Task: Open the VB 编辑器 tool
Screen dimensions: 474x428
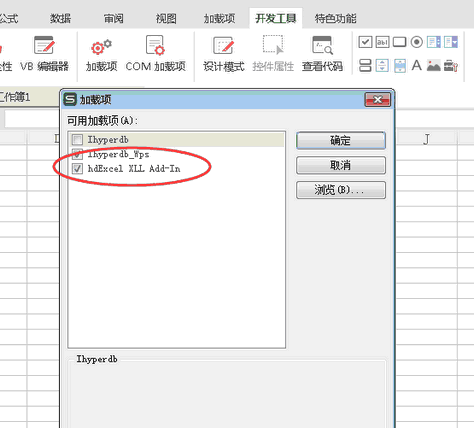Action: click(44, 54)
